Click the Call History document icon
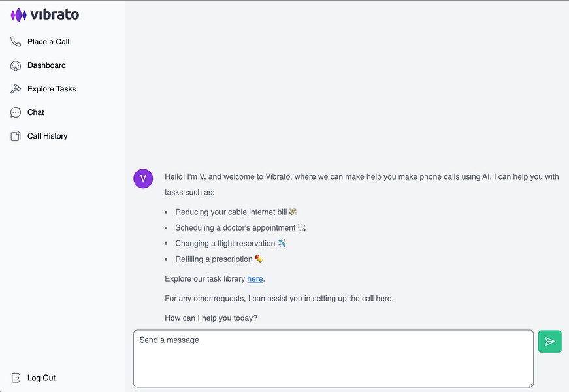Image resolution: width=569 pixels, height=392 pixels. coord(16,136)
